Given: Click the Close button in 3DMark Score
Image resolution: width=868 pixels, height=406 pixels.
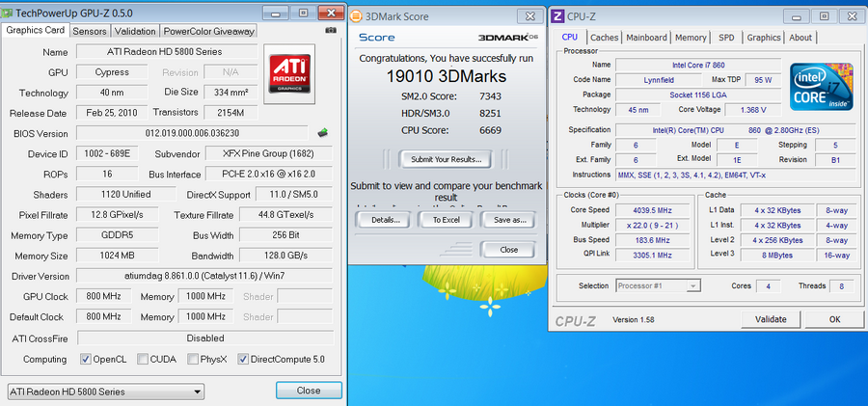Looking at the screenshot, I should tap(508, 249).
